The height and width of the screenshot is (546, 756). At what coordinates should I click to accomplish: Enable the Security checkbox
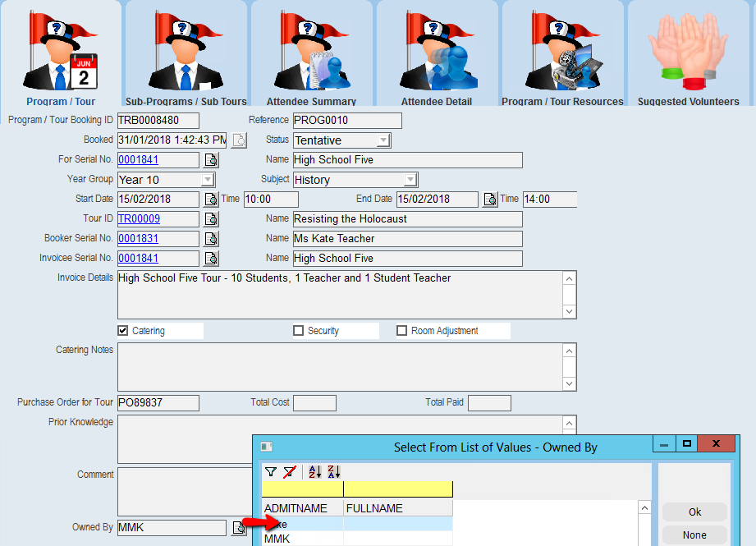click(299, 331)
